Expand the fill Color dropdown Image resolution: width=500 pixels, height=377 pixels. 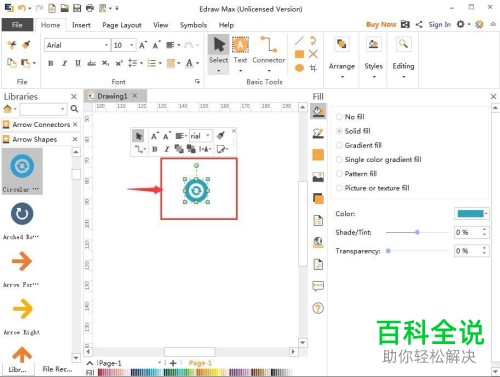click(x=486, y=213)
